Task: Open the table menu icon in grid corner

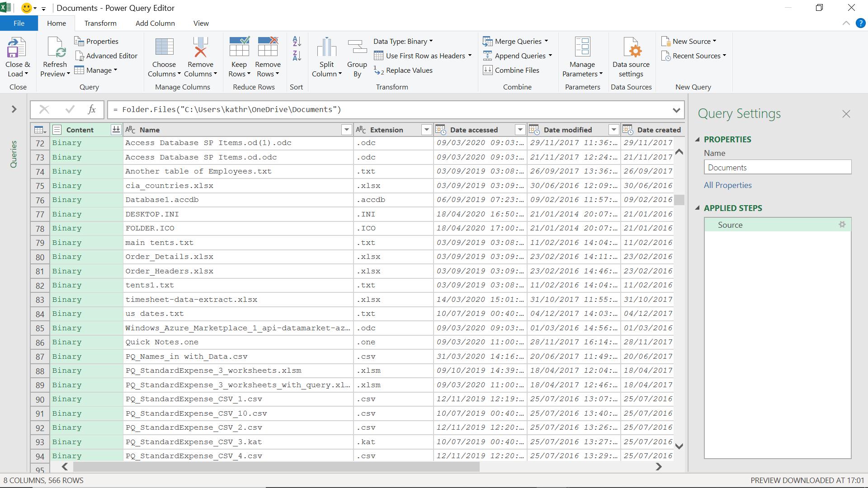Action: click(x=40, y=130)
